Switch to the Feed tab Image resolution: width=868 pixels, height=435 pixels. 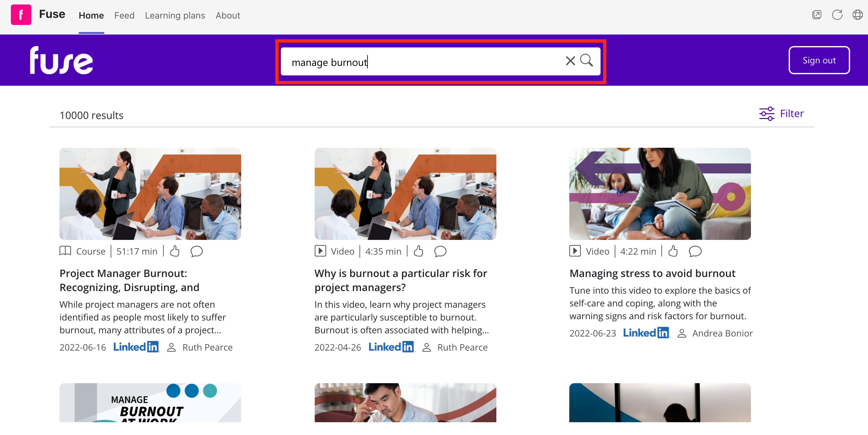124,15
